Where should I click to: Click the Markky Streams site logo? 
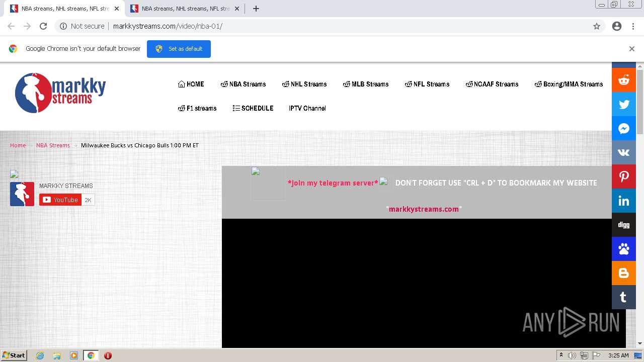(x=60, y=93)
